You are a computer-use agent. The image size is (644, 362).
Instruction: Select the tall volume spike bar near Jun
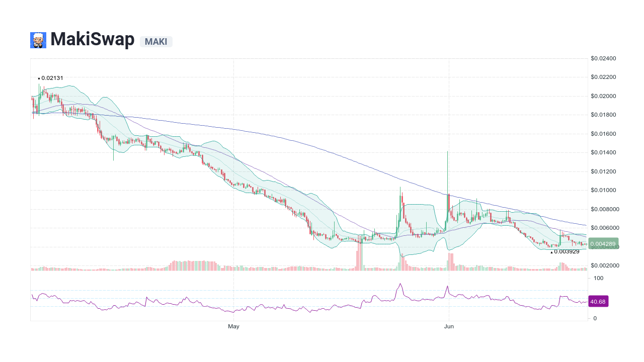click(x=449, y=260)
